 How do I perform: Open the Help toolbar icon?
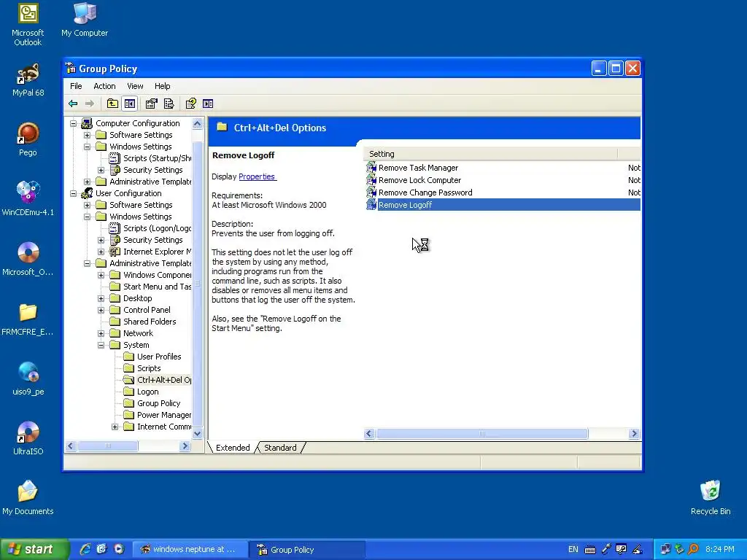pyautogui.click(x=191, y=104)
